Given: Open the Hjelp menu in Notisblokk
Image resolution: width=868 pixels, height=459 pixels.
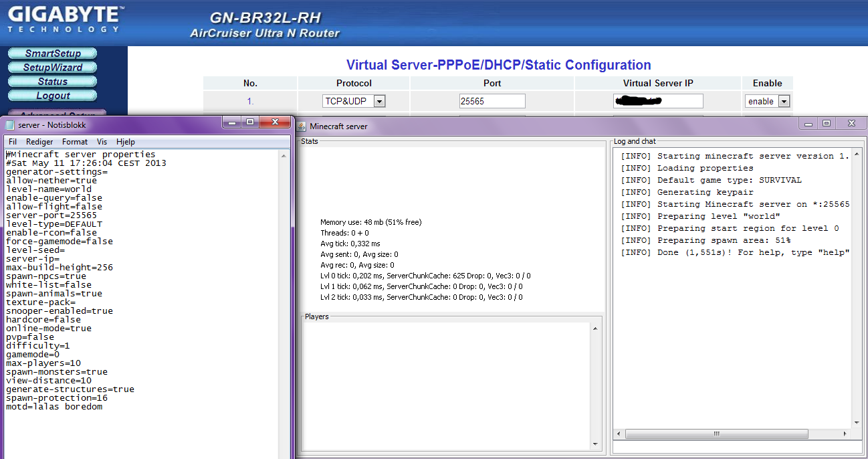Looking at the screenshot, I should tap(126, 142).
